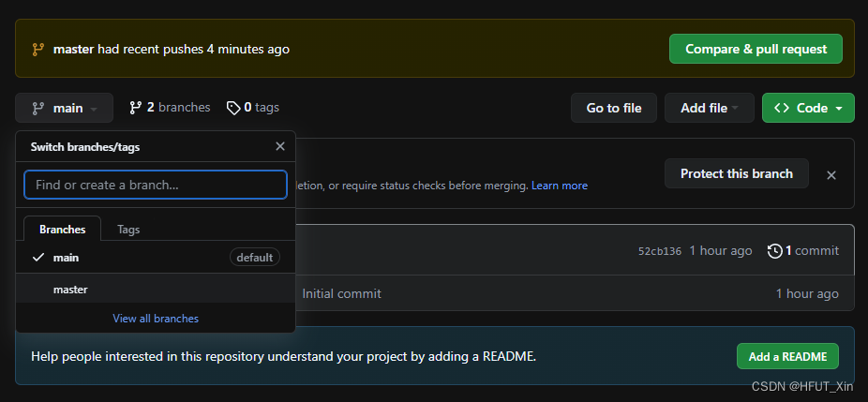Click the tag icon beside 0 tags
Viewport: 868px width, 402px height.
point(233,108)
